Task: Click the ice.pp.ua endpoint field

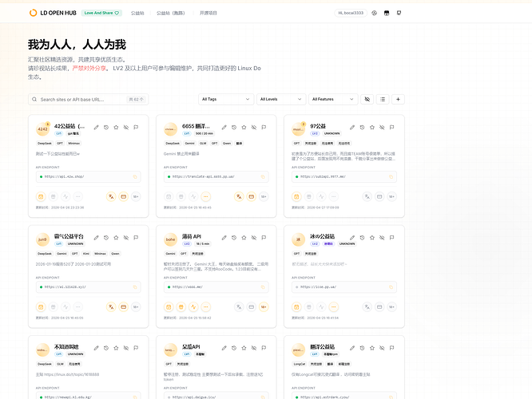Action: click(344, 287)
